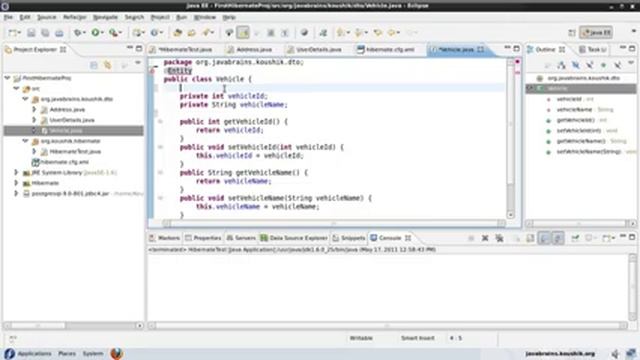Click the Open Perspective icon
Image resolution: width=640 pixels, height=360 pixels.
point(572,33)
